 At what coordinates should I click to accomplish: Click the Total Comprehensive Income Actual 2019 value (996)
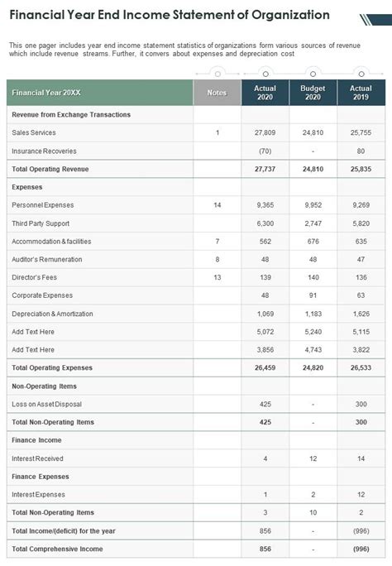361,549
